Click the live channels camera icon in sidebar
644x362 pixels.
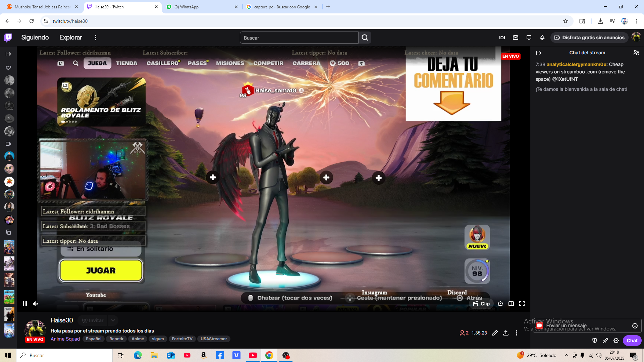coord(8,144)
